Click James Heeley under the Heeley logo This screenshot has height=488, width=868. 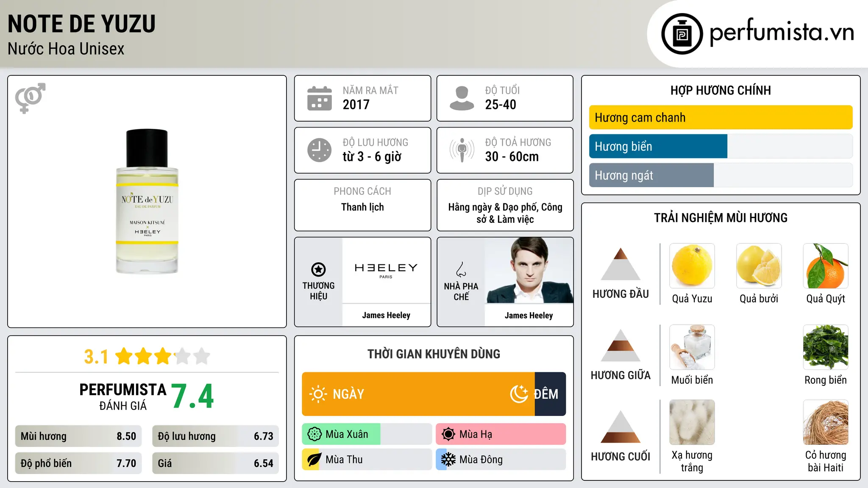pos(386,315)
